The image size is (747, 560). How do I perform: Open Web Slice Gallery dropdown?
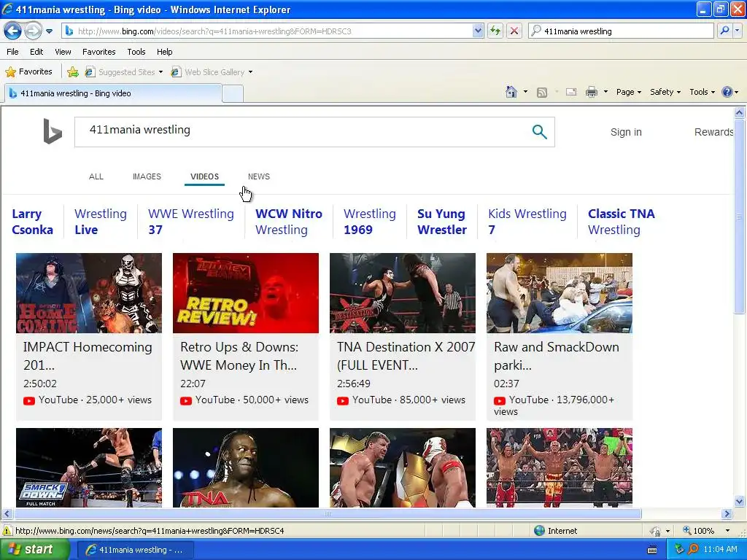tap(212, 72)
